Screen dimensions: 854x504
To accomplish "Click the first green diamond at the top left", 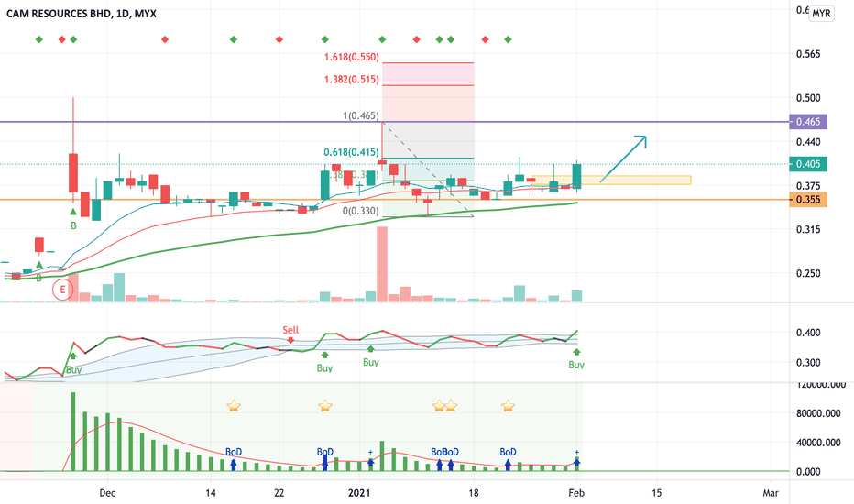I will [x=38, y=39].
